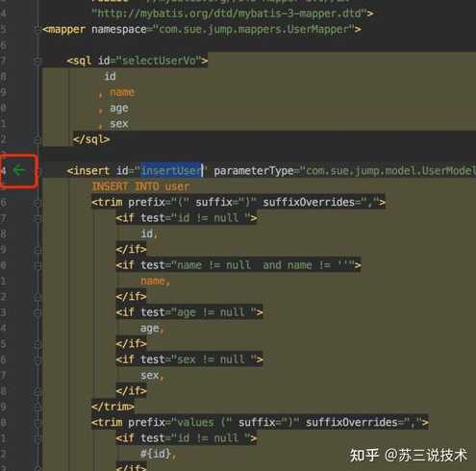Click the fold marker at closing </sql> tag
Viewport: 476px width, 471px height.
(38, 139)
